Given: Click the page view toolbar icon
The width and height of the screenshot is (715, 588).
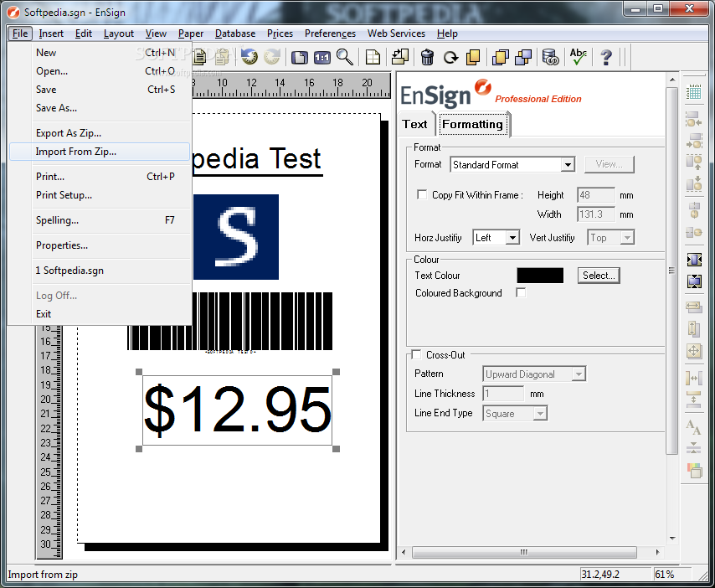Looking at the screenshot, I should coord(300,58).
